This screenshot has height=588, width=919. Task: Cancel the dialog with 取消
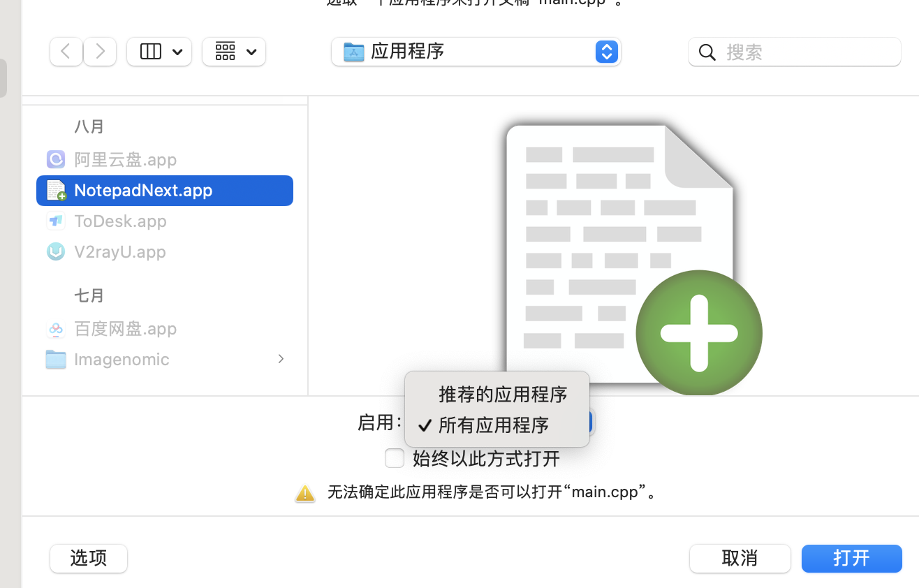pyautogui.click(x=740, y=558)
